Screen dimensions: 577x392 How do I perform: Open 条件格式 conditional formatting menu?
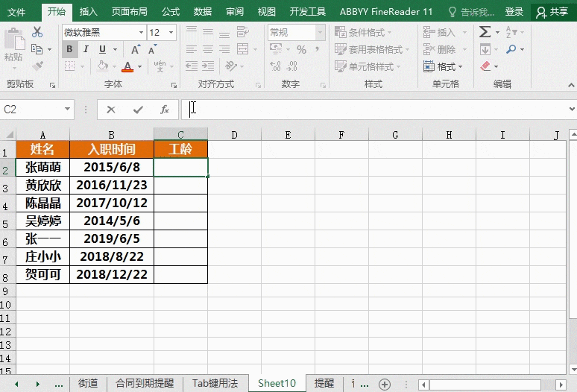363,32
